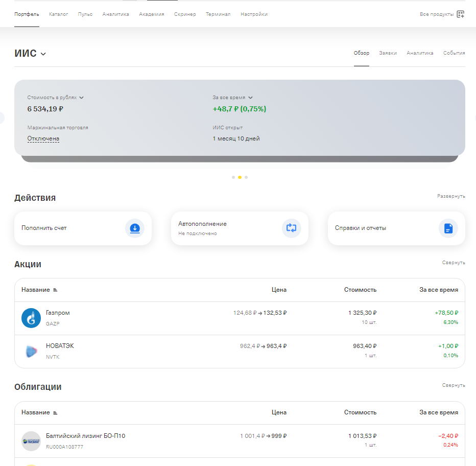Open Балтийский лизинг БО-П10 bond row
Image resolution: width=476 pixels, height=466 pixels.
[240, 441]
